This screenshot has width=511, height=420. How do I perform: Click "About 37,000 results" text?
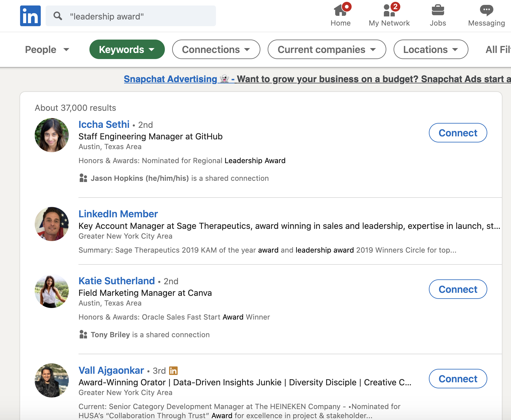[75, 108]
